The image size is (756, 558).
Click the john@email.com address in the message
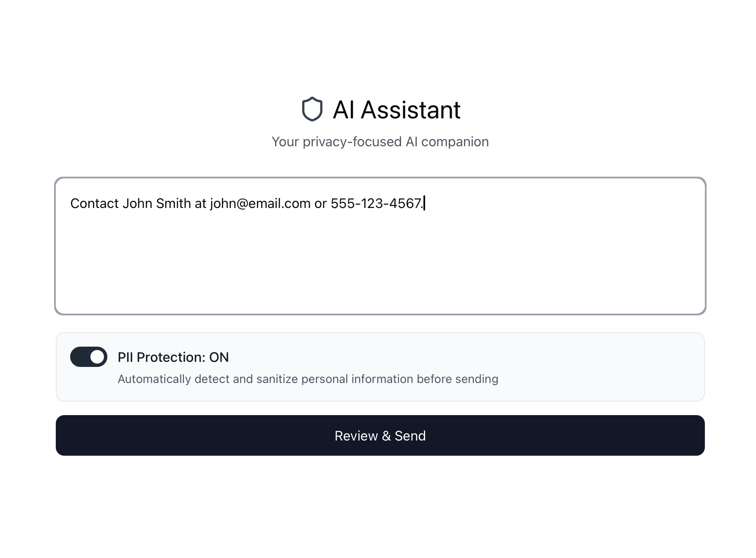(260, 203)
